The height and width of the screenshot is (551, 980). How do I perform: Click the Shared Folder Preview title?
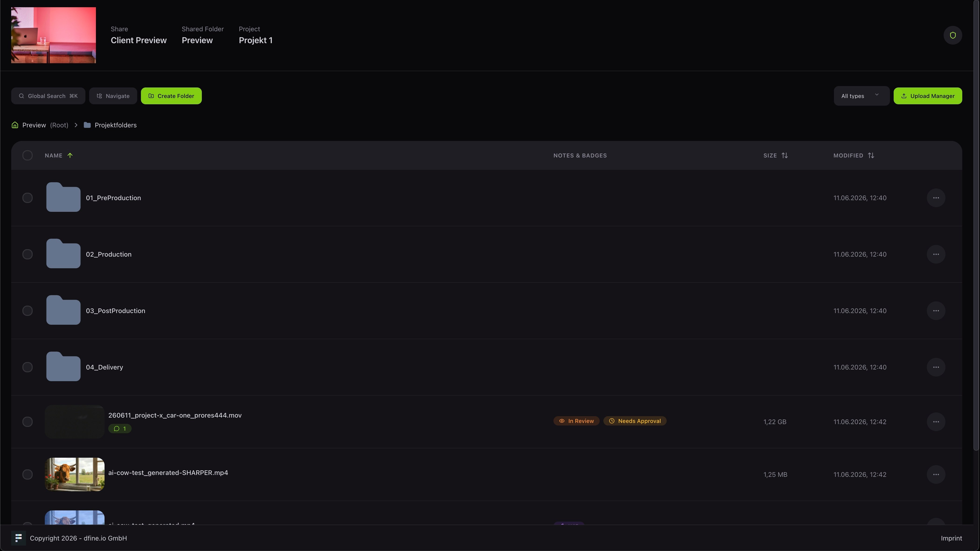(197, 40)
